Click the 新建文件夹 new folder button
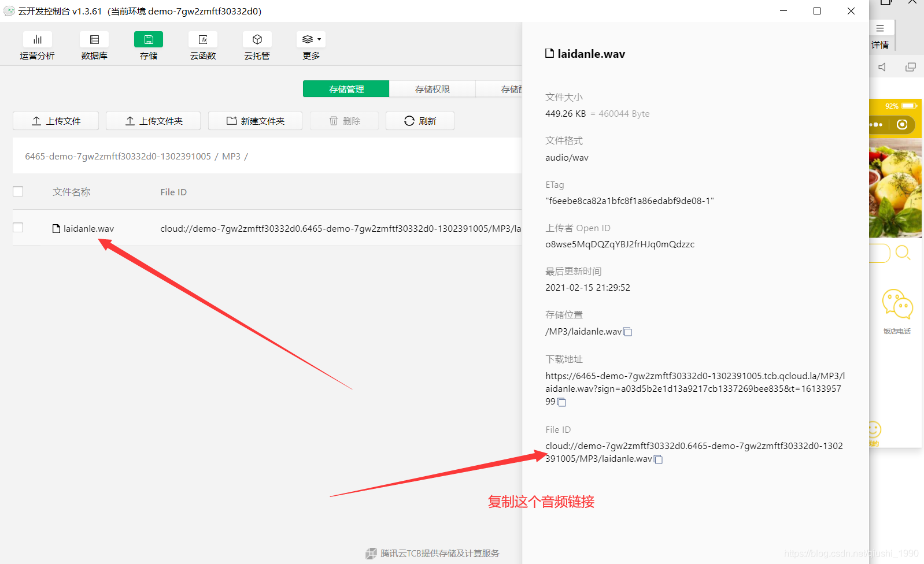Viewport: 924px width, 564px height. click(255, 121)
